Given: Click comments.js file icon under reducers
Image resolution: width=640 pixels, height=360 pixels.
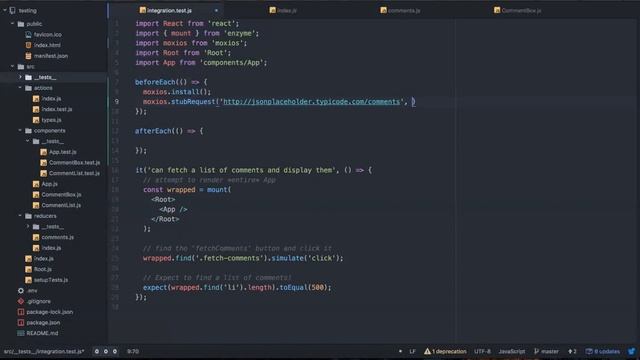Looking at the screenshot, I should (36, 237).
